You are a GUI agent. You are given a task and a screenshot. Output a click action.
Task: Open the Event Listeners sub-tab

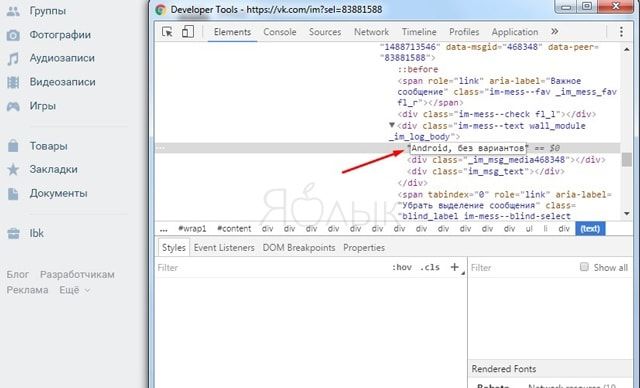point(224,248)
